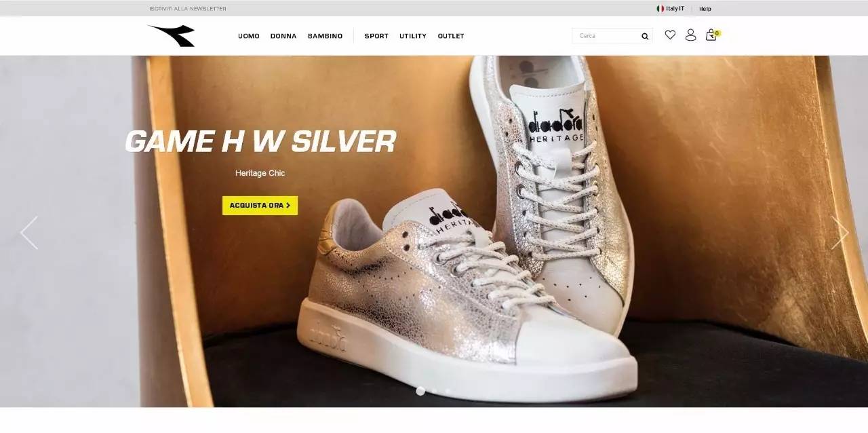Open the Help link
The image size is (868, 433).
pyautogui.click(x=705, y=9)
